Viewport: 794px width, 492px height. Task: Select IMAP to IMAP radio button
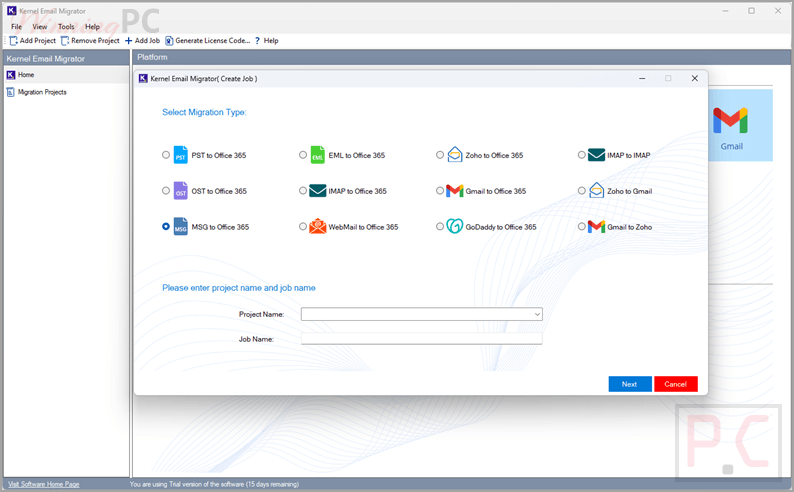(582, 155)
